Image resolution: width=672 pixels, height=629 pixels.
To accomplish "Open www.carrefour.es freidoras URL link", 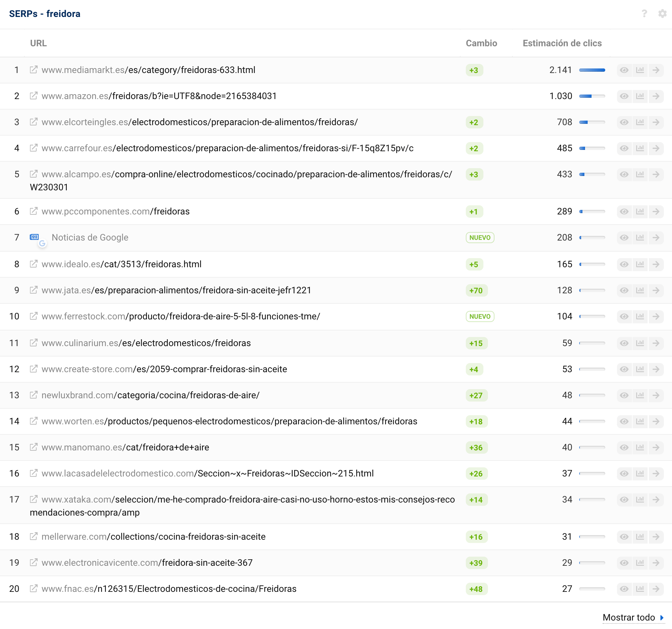I will pyautogui.click(x=227, y=148).
